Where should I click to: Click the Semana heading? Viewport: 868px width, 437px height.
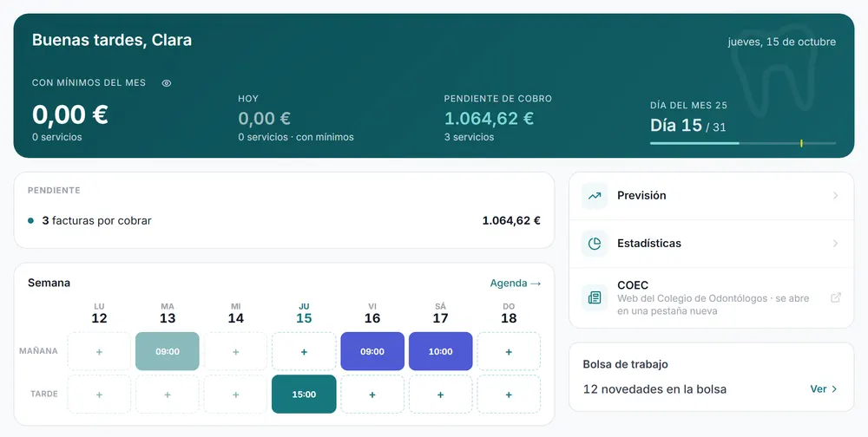[x=49, y=283]
